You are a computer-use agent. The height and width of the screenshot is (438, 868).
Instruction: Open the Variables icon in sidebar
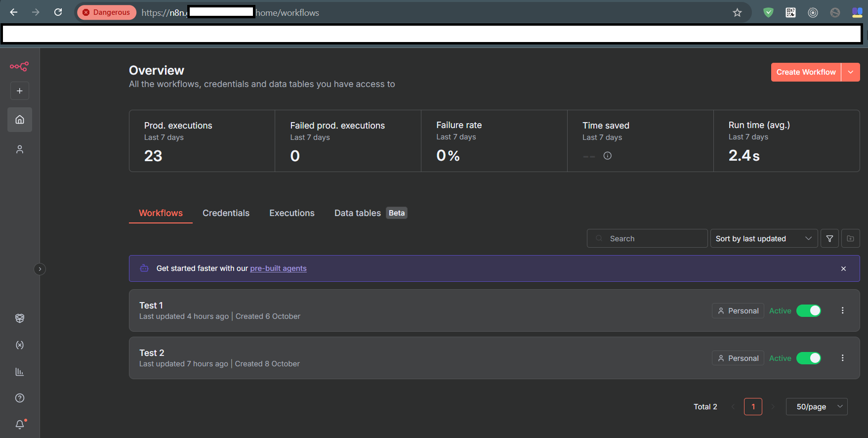20,345
